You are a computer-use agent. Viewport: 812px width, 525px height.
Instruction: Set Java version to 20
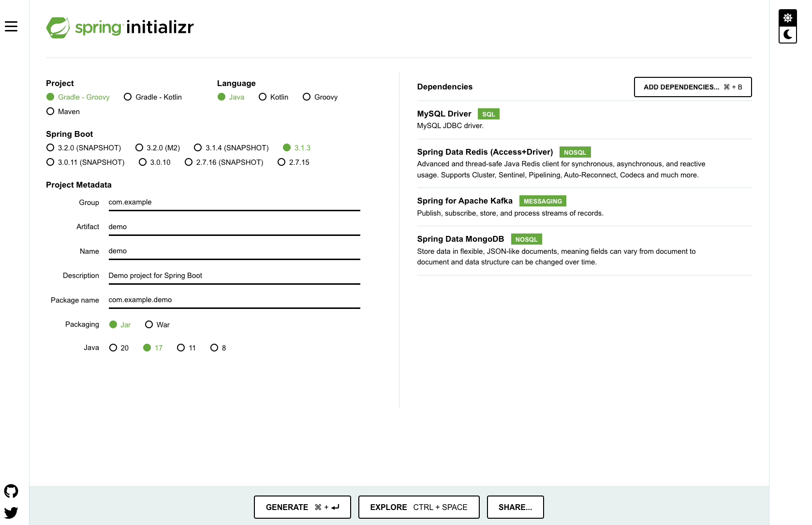pos(119,348)
